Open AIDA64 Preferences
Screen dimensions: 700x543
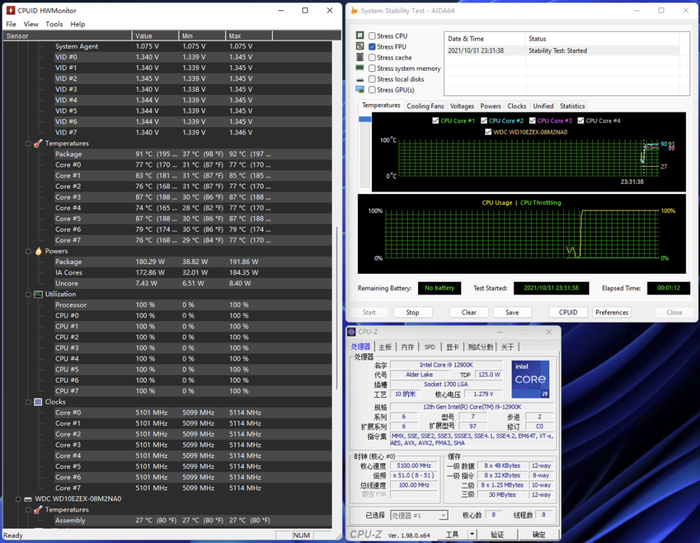(611, 312)
